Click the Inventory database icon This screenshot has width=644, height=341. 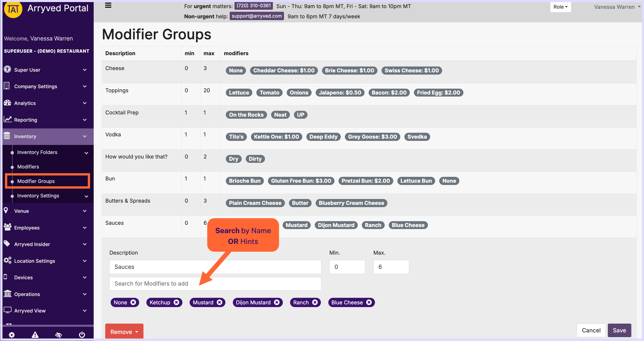coord(7,136)
